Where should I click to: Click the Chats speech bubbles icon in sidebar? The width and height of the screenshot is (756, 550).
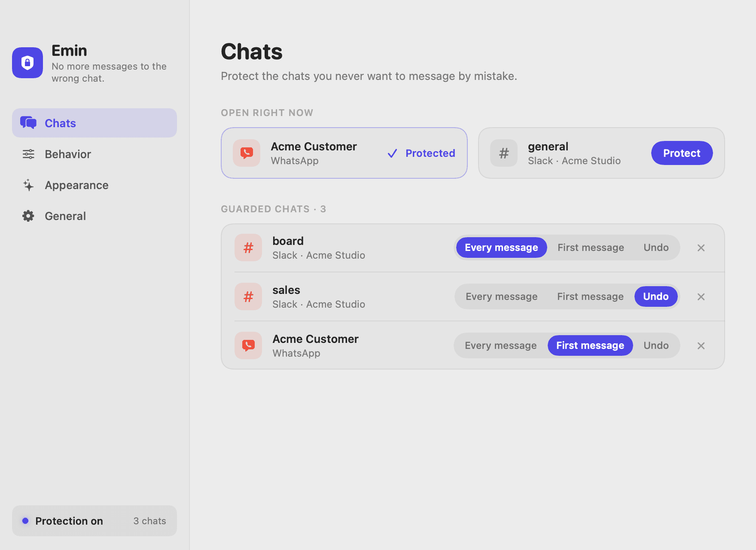click(x=28, y=123)
